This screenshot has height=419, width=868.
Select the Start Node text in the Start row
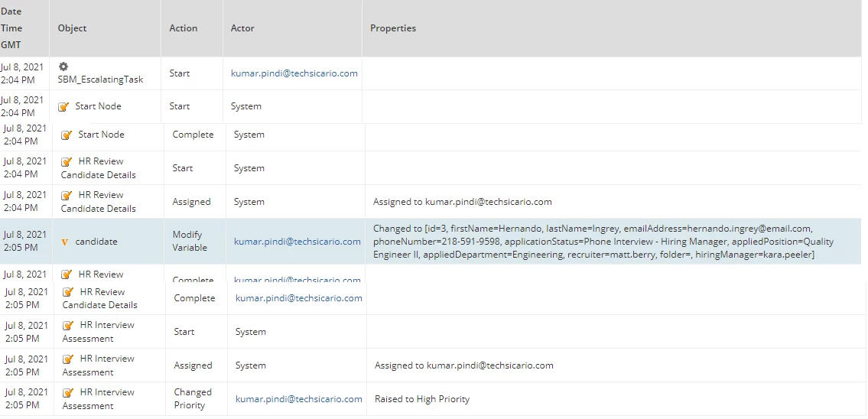(98, 106)
